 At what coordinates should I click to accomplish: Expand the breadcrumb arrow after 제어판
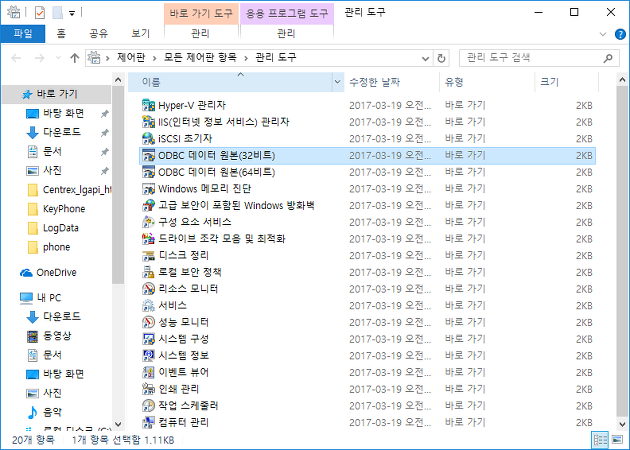154,58
